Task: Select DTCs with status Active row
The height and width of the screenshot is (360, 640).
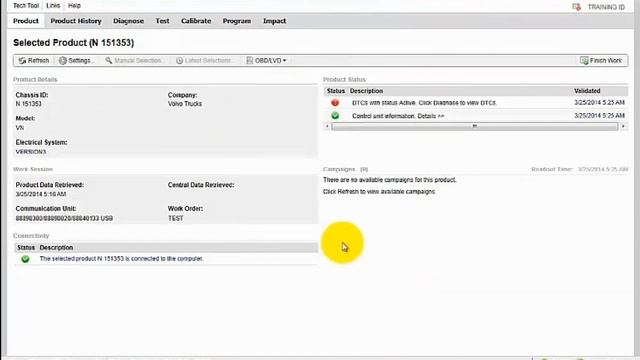Action: click(x=476, y=103)
